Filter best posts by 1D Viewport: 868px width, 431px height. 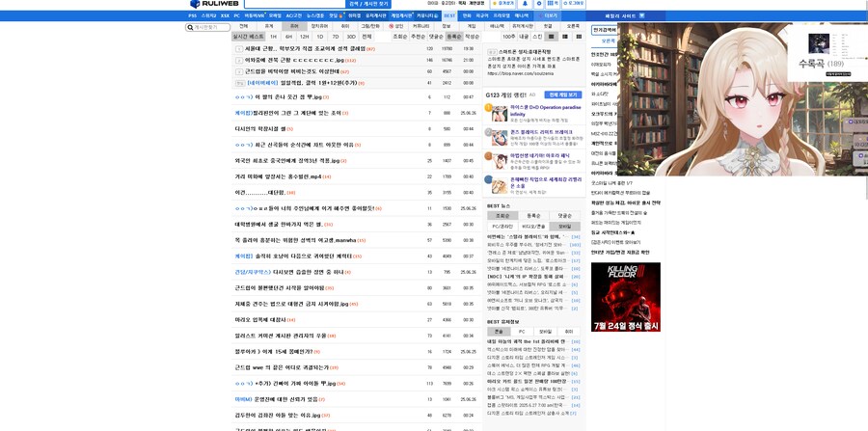click(320, 37)
